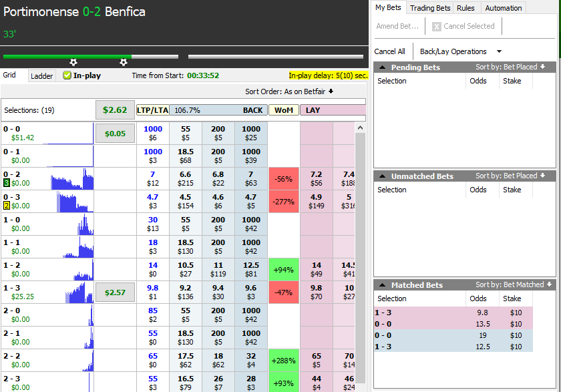Image resolution: width=561 pixels, height=392 pixels.
Task: Click the selections list scroll up arrow
Action: point(360,128)
